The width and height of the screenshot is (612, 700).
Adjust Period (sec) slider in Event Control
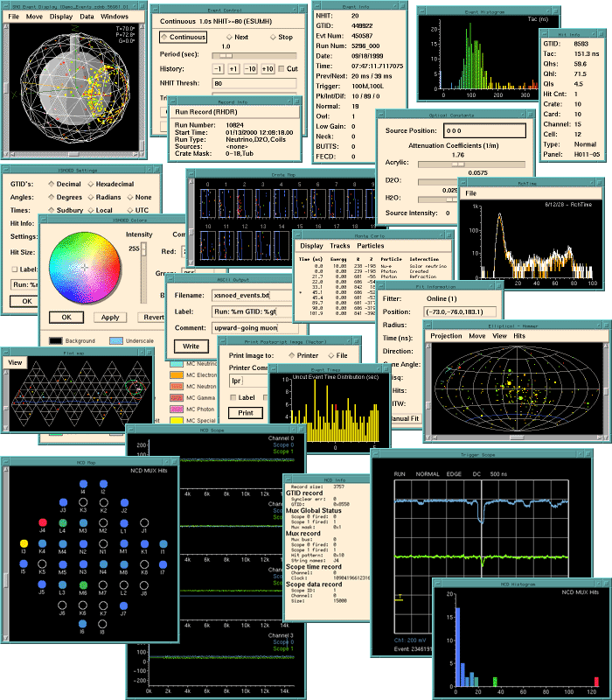point(254,56)
